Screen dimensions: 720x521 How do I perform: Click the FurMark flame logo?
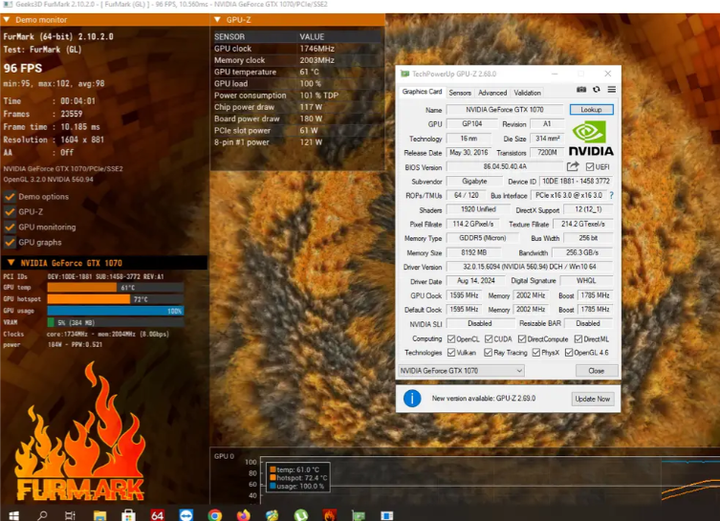pos(80,431)
